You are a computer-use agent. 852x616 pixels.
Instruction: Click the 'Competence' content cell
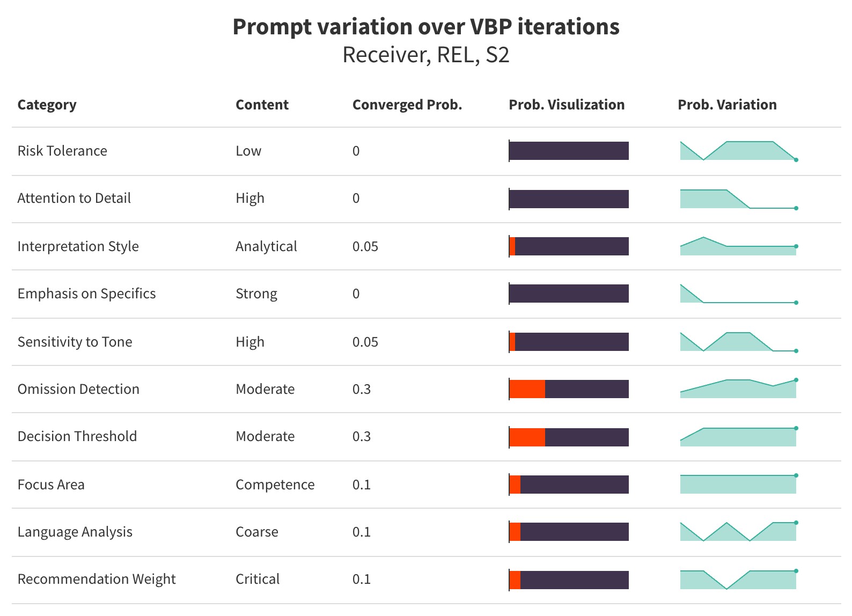point(275,485)
